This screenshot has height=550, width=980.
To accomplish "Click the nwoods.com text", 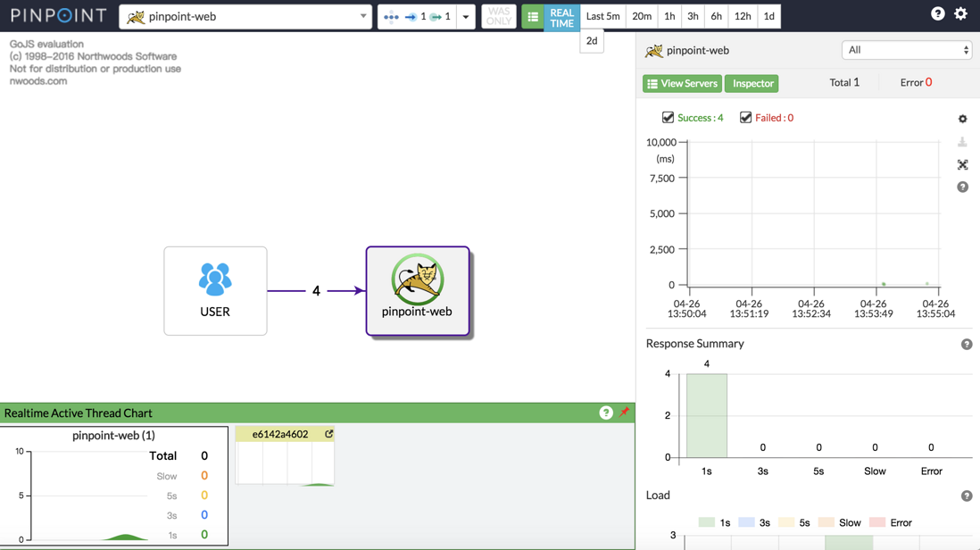I will (38, 81).
